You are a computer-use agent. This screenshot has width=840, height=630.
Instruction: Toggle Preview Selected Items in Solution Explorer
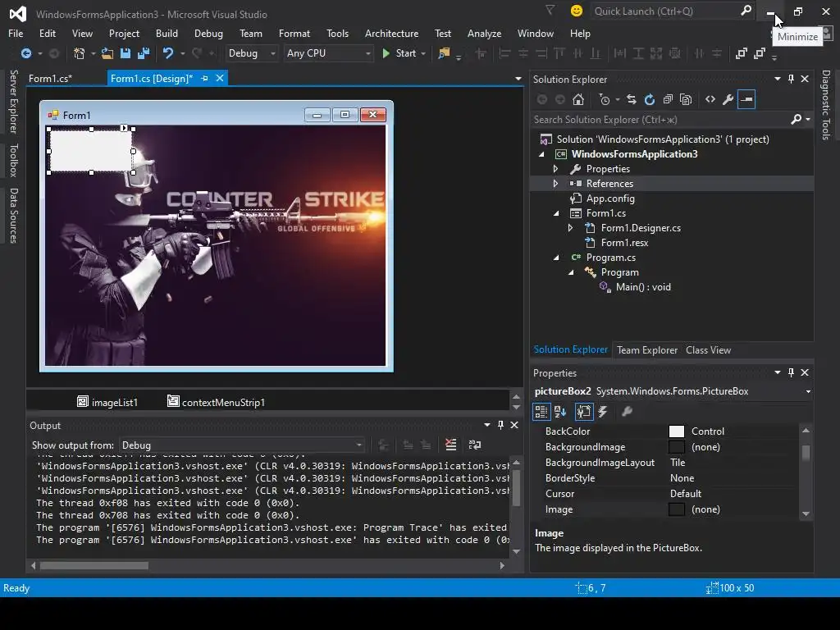746,99
